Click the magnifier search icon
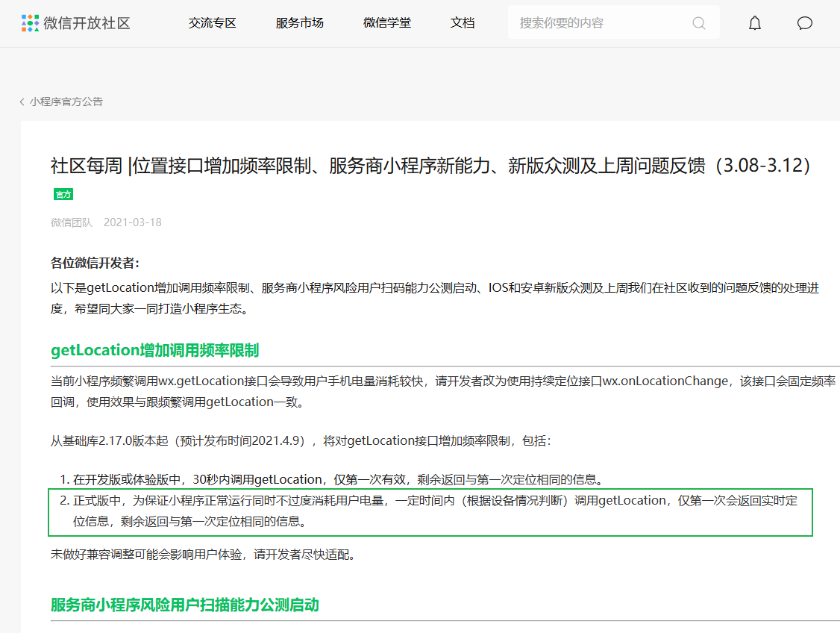 (x=698, y=23)
